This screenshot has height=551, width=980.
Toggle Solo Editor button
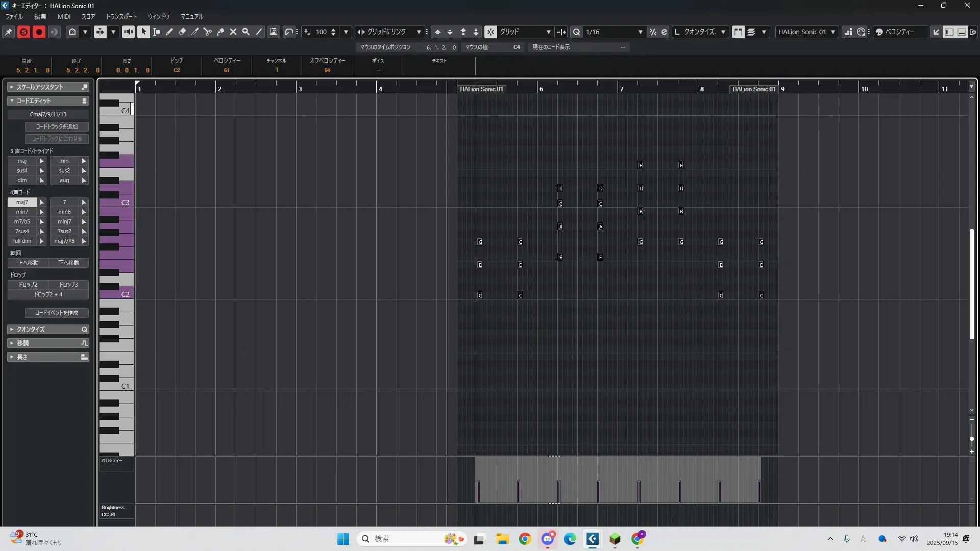(x=23, y=32)
